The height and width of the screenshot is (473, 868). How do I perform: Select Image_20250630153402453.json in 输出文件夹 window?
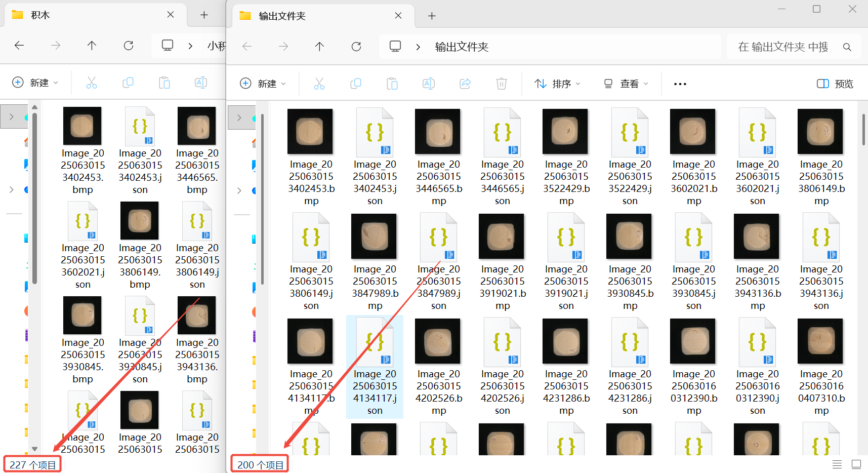tap(375, 157)
